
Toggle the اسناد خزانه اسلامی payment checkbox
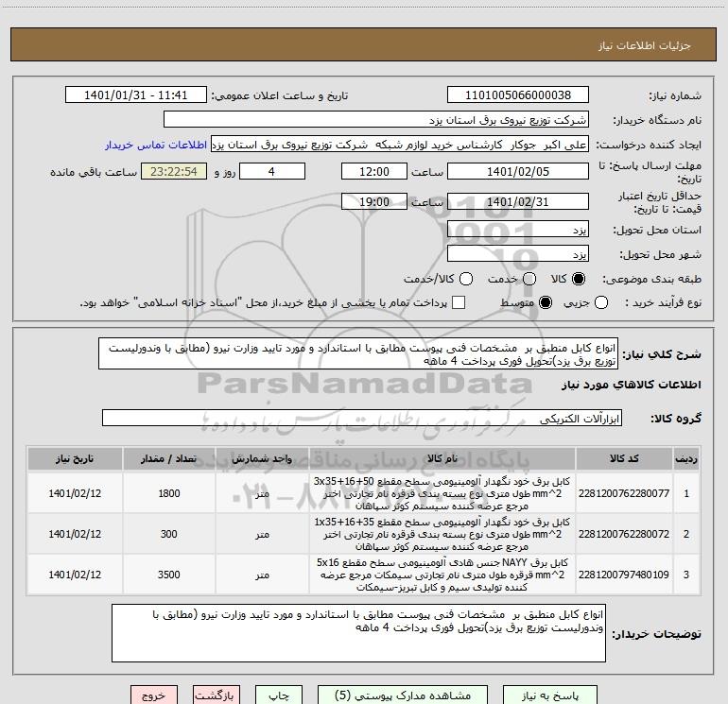click(x=459, y=302)
